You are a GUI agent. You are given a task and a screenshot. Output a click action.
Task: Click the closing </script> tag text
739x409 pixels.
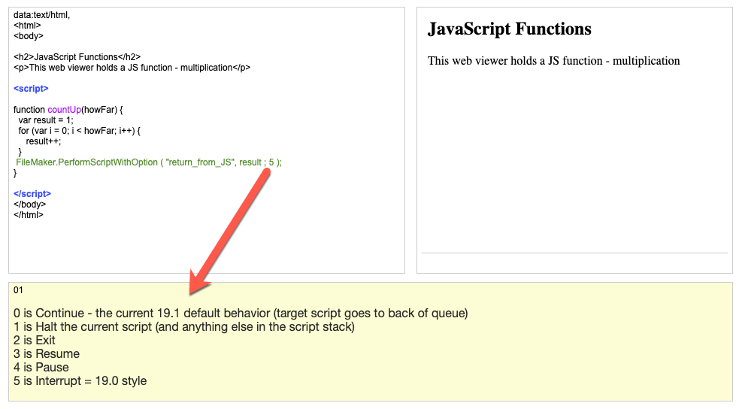point(32,194)
